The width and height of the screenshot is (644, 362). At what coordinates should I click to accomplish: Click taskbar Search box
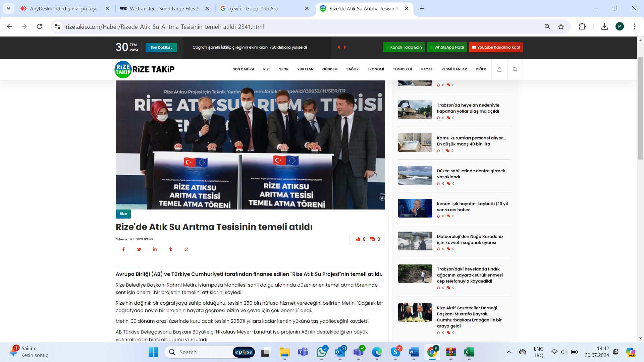(x=210, y=352)
